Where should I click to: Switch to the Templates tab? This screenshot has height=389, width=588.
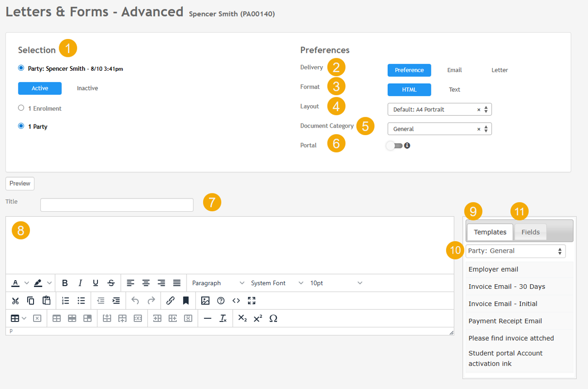click(x=490, y=232)
